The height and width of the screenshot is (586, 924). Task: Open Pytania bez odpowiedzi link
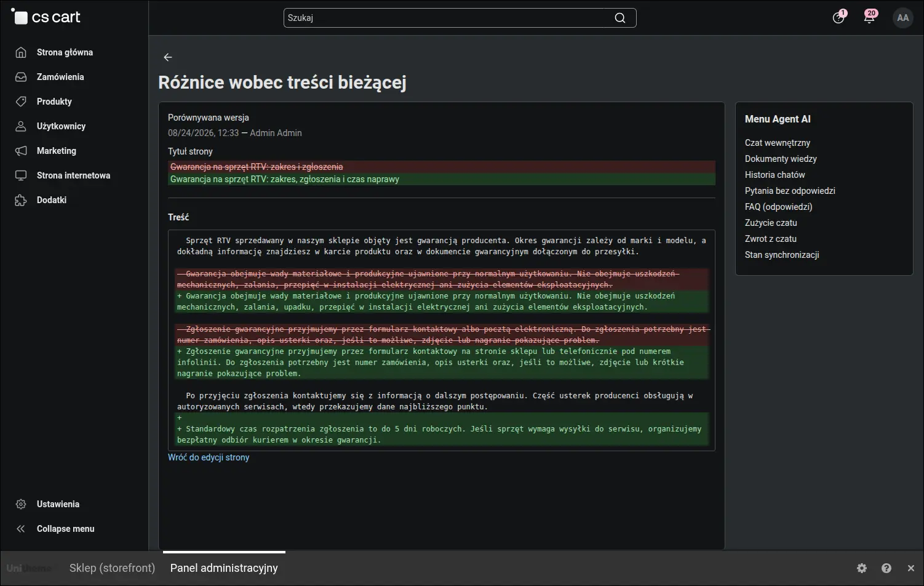[x=790, y=191]
